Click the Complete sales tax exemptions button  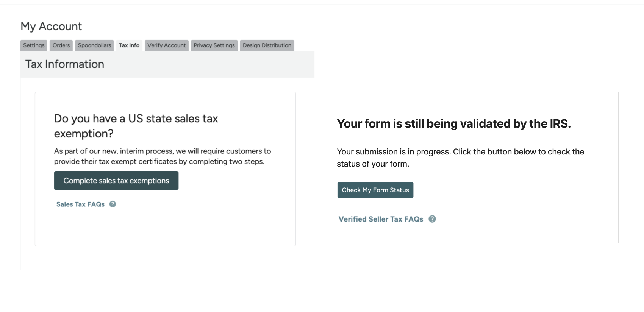pos(116,181)
